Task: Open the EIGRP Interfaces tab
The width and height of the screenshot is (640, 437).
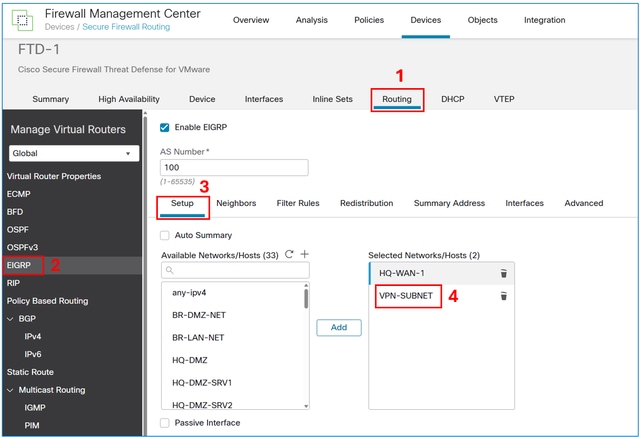Action: [524, 203]
